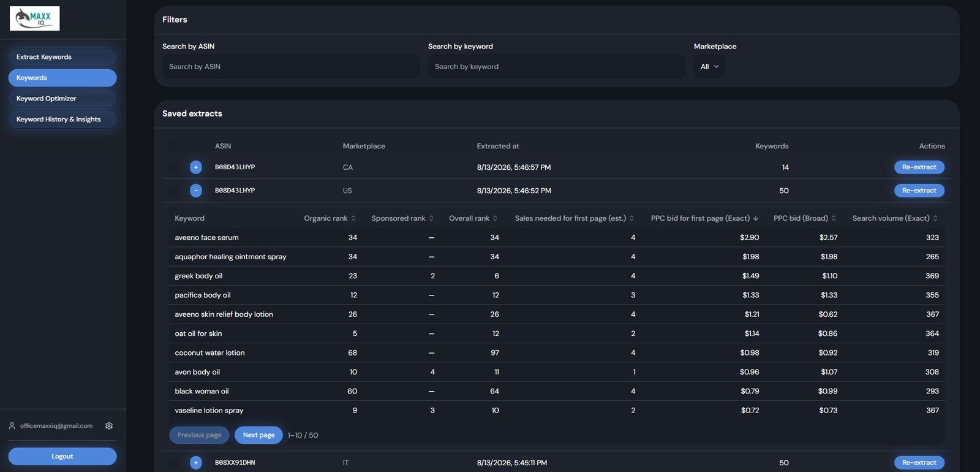The width and height of the screenshot is (980, 472).
Task: Click the 8/13/2026, 5:45:11 PM timestamp
Action: point(512,463)
